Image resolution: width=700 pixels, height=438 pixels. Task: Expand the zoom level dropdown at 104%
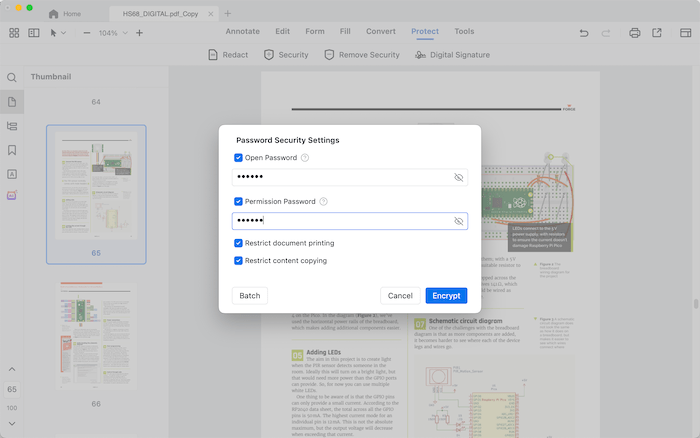coord(123,34)
